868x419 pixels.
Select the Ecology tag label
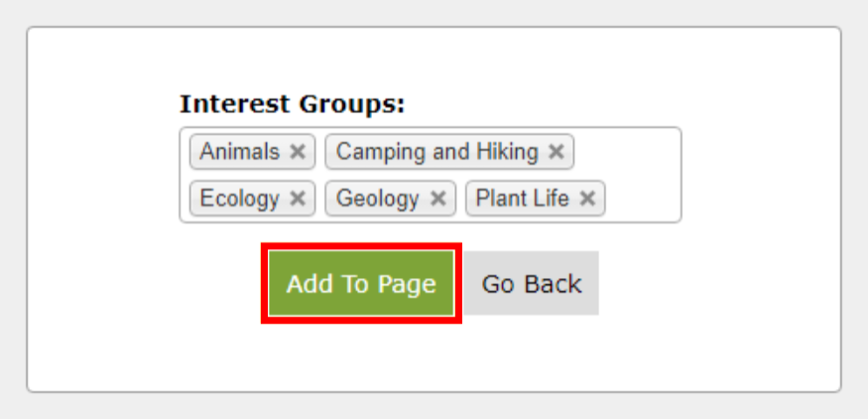pyautogui.click(x=240, y=198)
